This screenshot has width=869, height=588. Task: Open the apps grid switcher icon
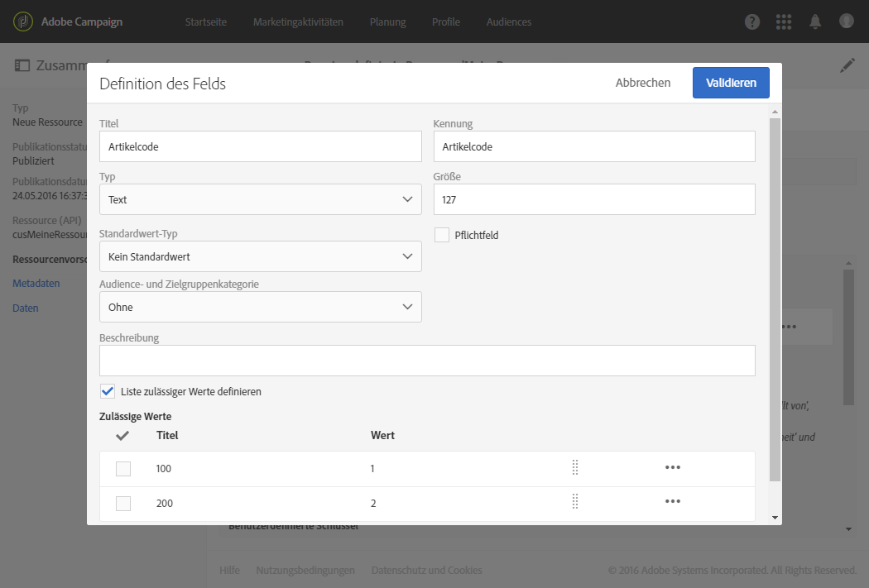(784, 22)
